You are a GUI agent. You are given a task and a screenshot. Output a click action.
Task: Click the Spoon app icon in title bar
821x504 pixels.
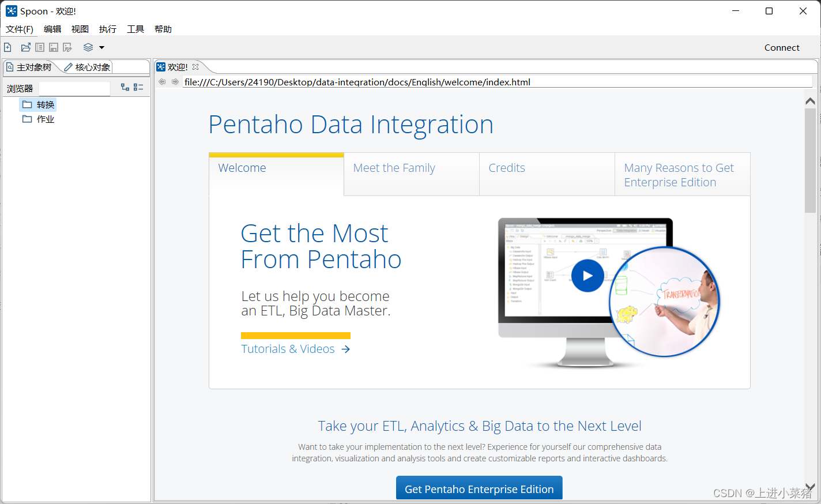[x=12, y=11]
